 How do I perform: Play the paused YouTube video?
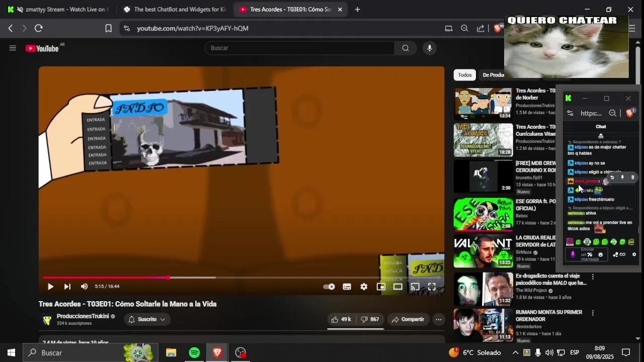[x=50, y=287]
